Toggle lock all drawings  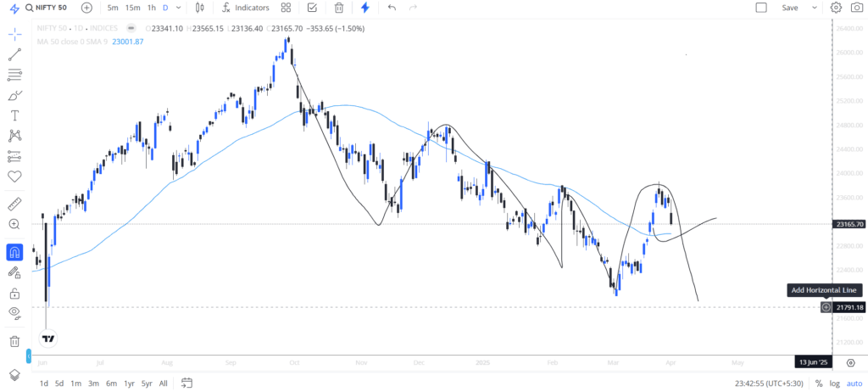pos(14,293)
